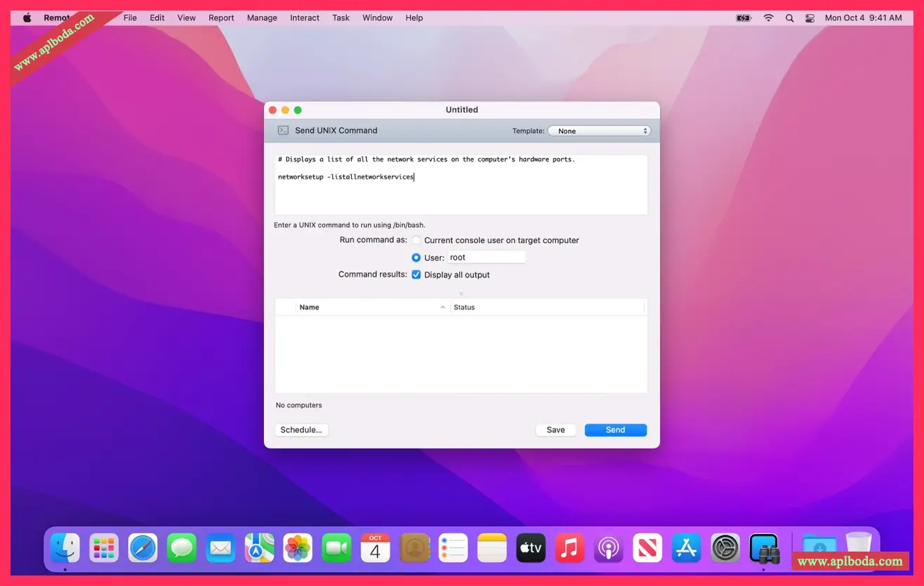The height and width of the screenshot is (586, 924).
Task: Open the Manage menu
Action: [x=262, y=18]
